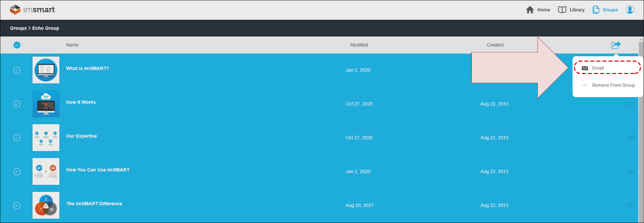The width and height of the screenshot is (644, 223).
Task: Click Aug 22, 2013 for The imSMART Difference
Action: (494, 205)
